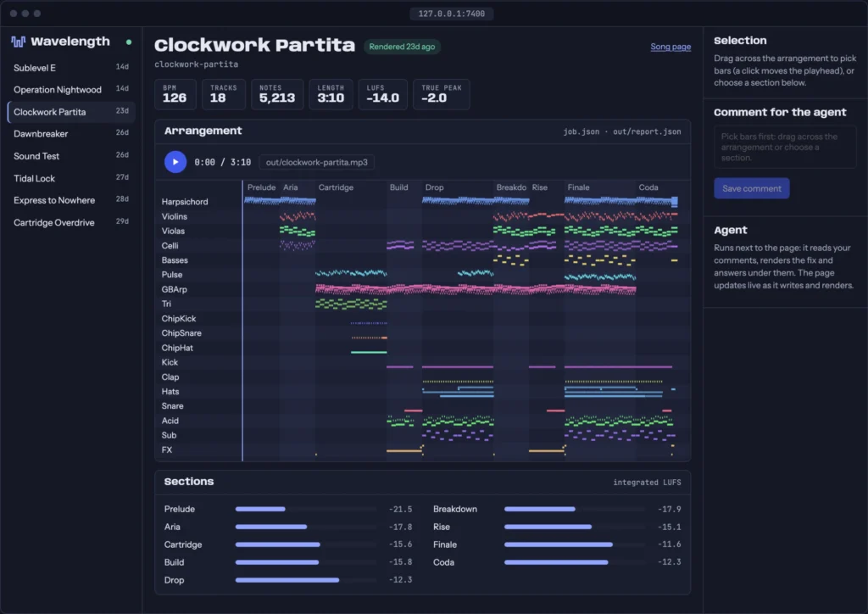Click the green status dot beside Wavelength
The image size is (868, 614).
coord(129,42)
